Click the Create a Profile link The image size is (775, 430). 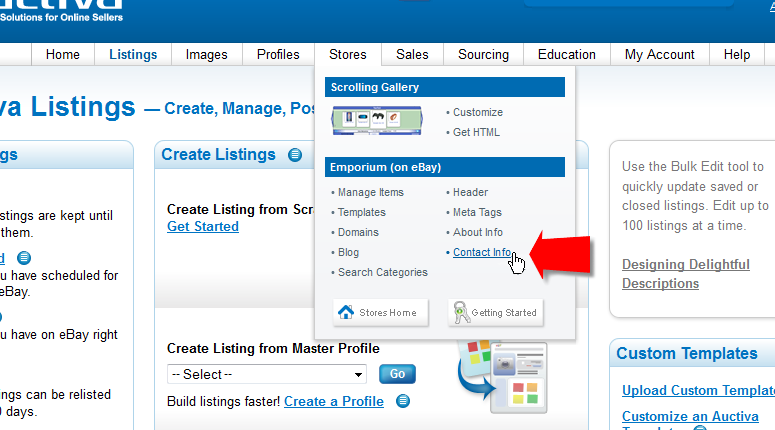(x=334, y=401)
